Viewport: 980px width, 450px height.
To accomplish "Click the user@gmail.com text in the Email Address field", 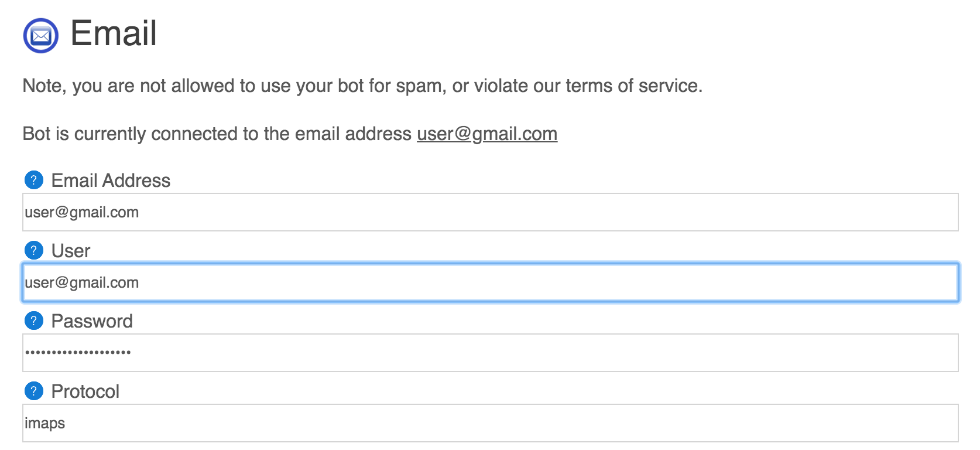I will pos(82,213).
